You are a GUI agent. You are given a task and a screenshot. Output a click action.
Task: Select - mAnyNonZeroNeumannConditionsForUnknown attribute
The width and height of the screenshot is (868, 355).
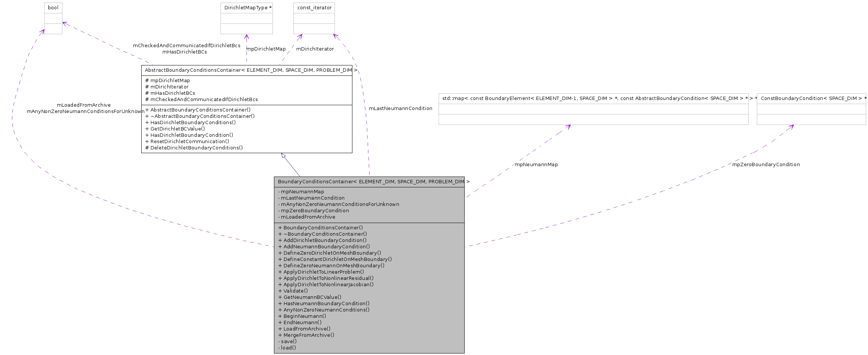339,205
